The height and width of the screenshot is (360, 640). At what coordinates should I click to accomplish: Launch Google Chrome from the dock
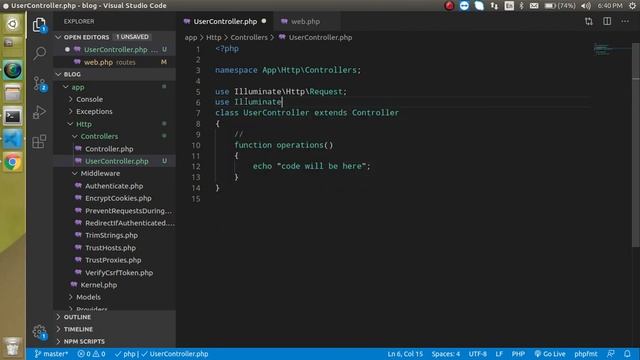(13, 162)
